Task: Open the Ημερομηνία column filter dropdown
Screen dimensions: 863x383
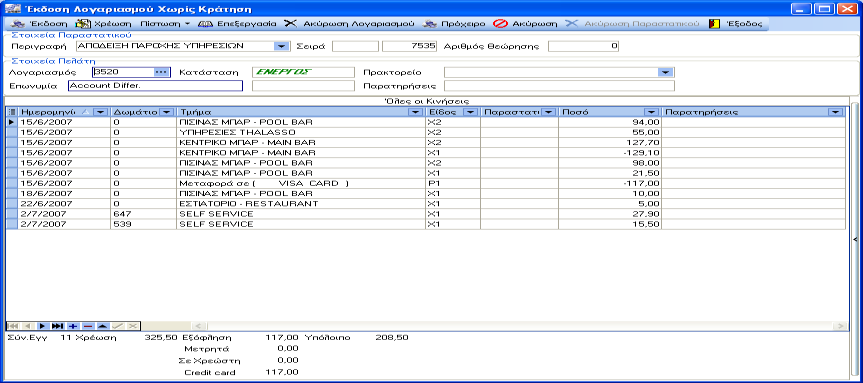Action: [x=100, y=112]
